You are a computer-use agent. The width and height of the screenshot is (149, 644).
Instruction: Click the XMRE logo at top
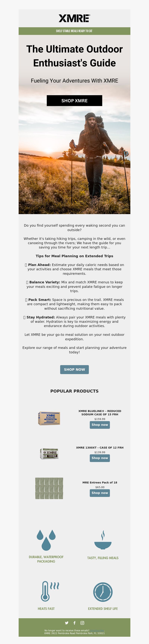74,18
